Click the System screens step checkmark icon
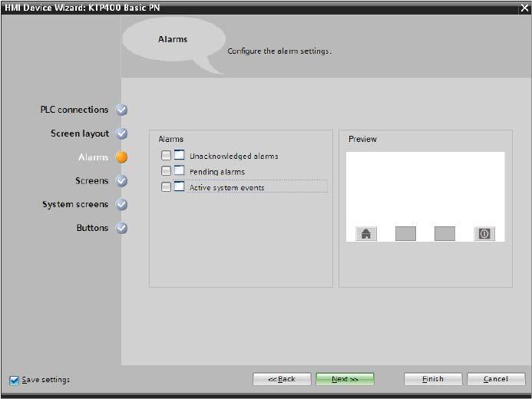Image resolution: width=532 pixels, height=399 pixels. pyautogui.click(x=121, y=204)
